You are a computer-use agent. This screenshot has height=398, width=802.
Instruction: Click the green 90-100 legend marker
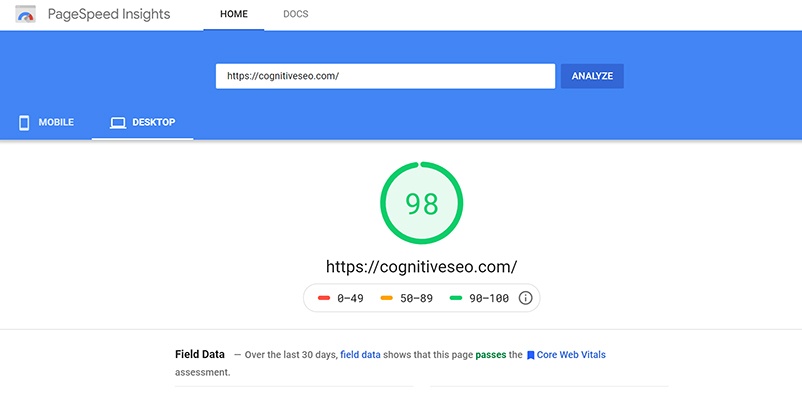tap(456, 298)
